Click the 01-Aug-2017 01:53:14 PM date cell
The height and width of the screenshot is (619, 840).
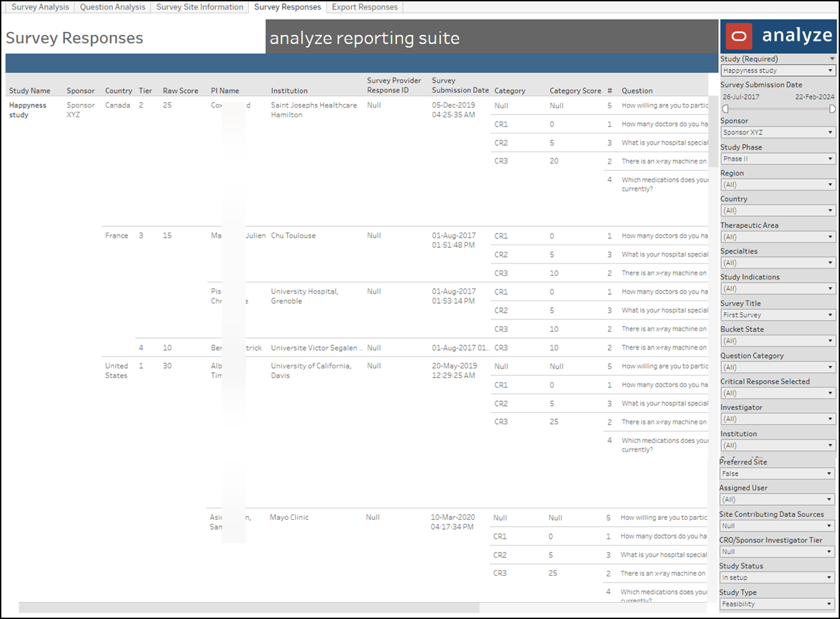click(454, 296)
